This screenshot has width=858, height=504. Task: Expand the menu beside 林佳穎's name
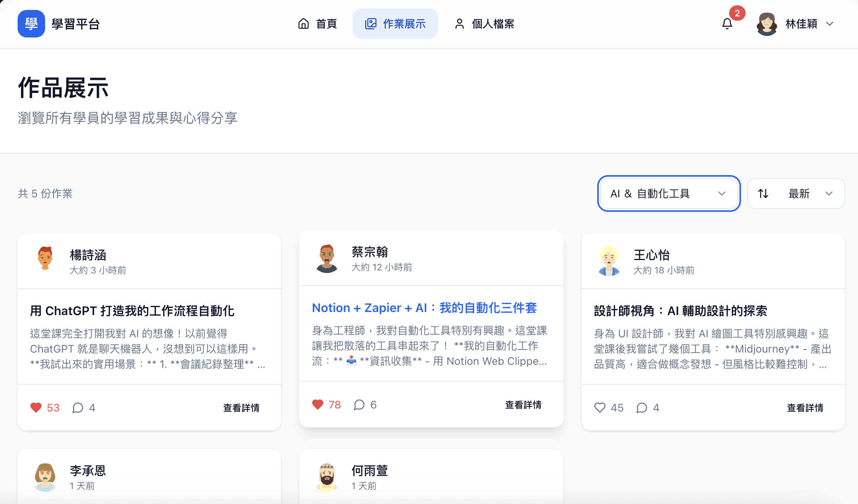830,24
